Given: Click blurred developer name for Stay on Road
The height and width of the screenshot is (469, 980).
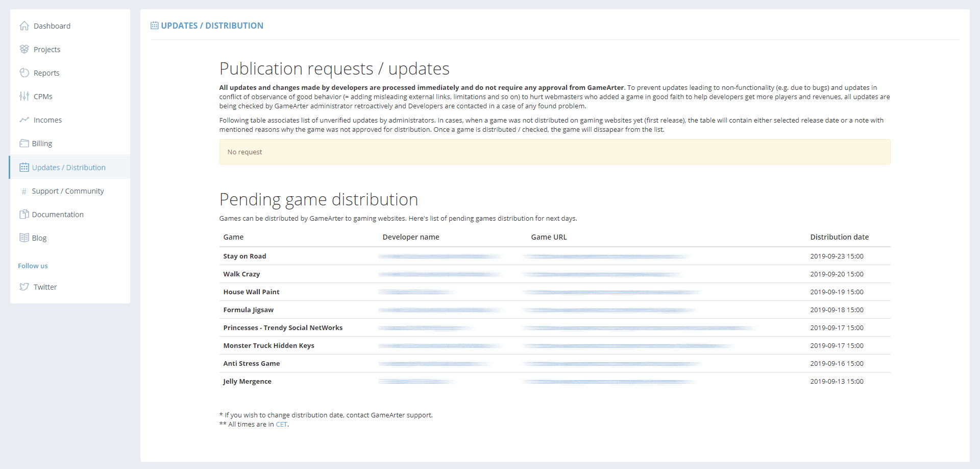Looking at the screenshot, I should coord(440,256).
